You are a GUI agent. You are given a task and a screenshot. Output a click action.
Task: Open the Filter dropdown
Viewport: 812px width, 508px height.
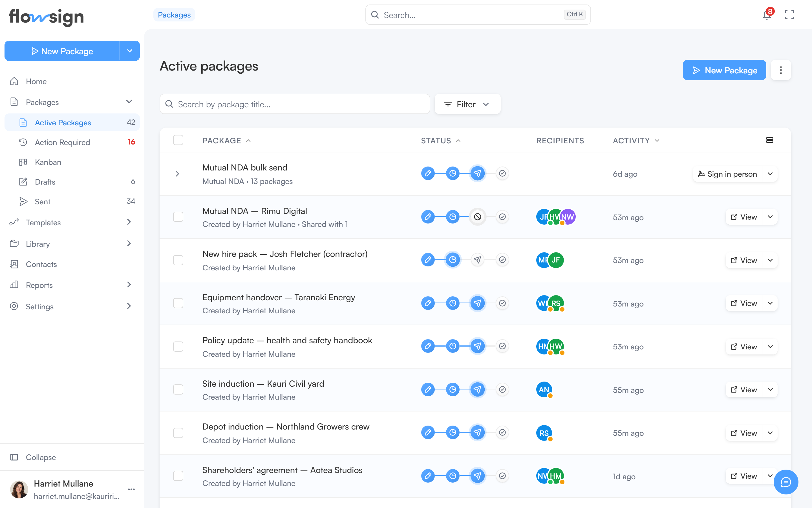coord(467,104)
